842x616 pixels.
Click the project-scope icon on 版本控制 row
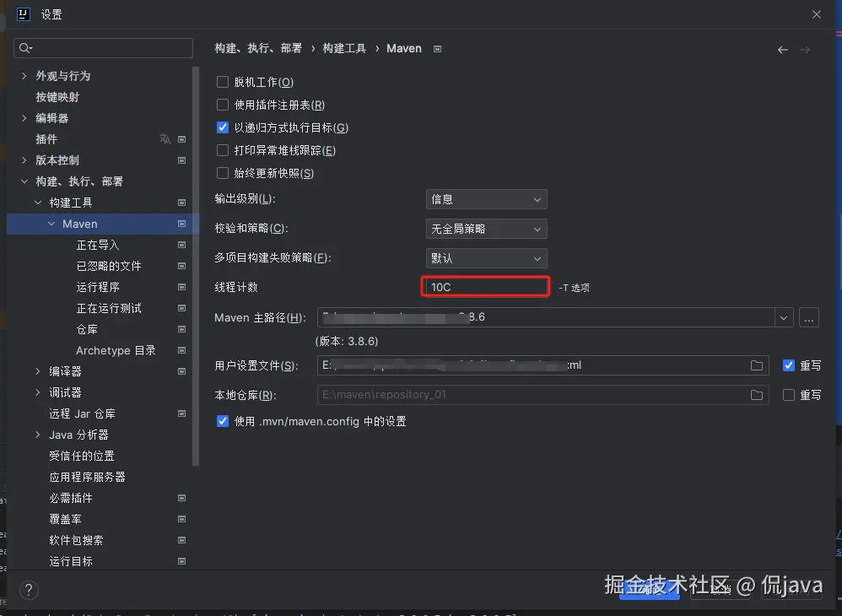[x=181, y=160]
